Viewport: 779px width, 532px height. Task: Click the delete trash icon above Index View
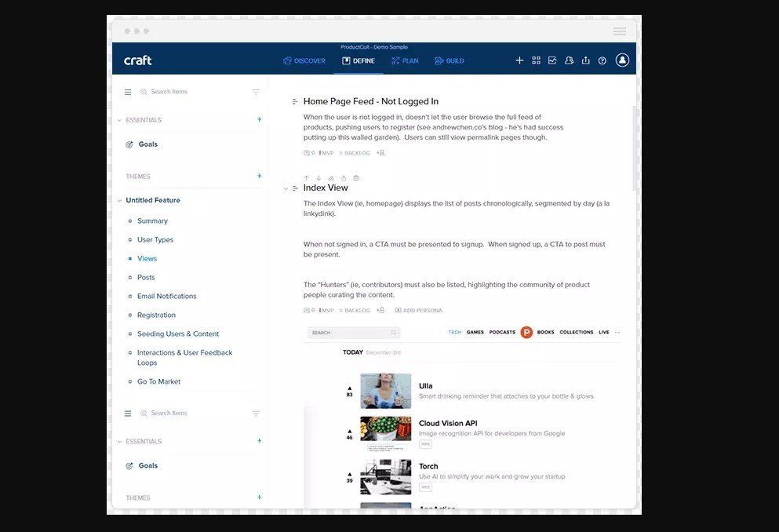coord(355,178)
